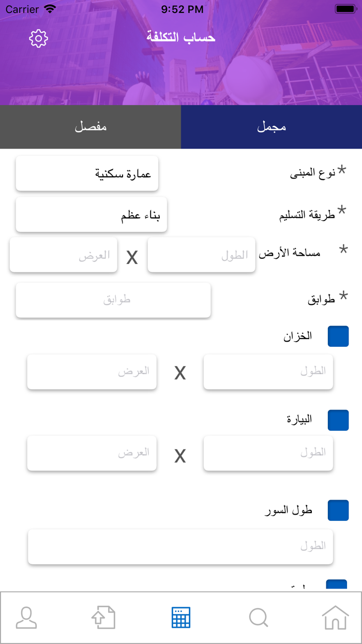
Task: Click the fence length input under طول السور
Action: tap(180, 546)
